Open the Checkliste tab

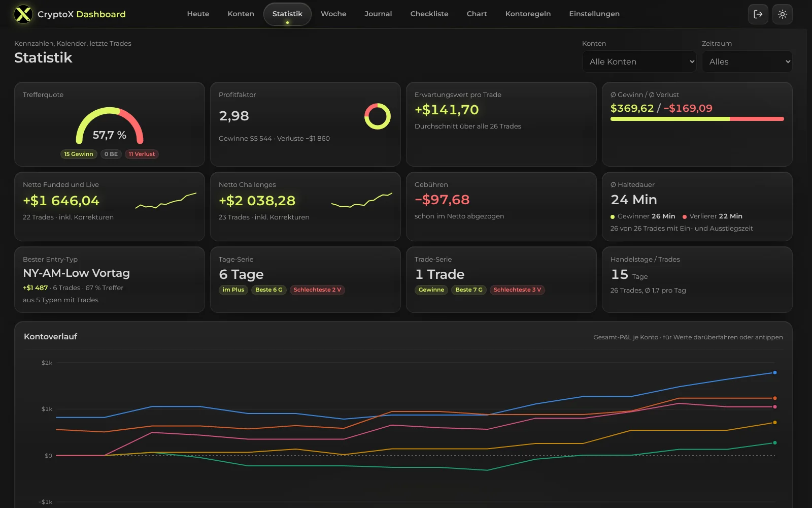(429, 14)
